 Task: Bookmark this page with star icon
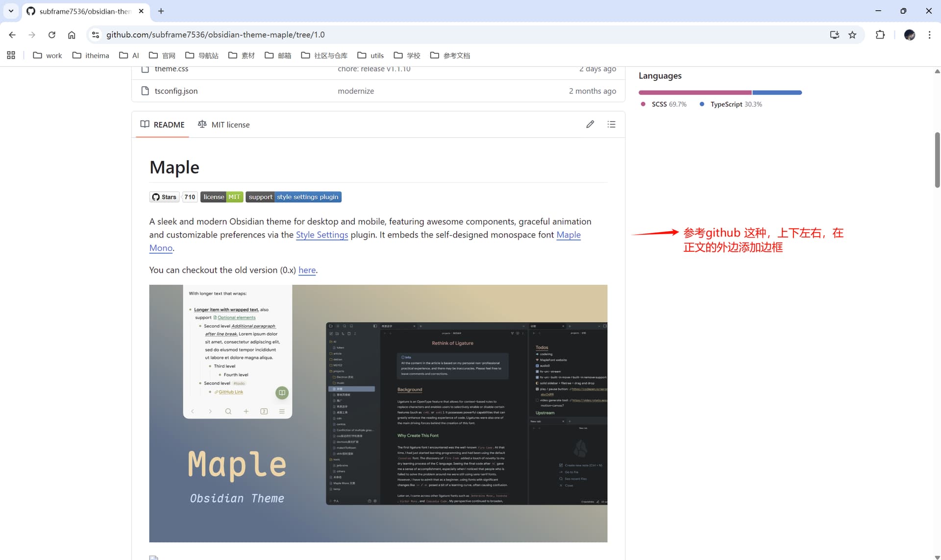click(x=852, y=35)
